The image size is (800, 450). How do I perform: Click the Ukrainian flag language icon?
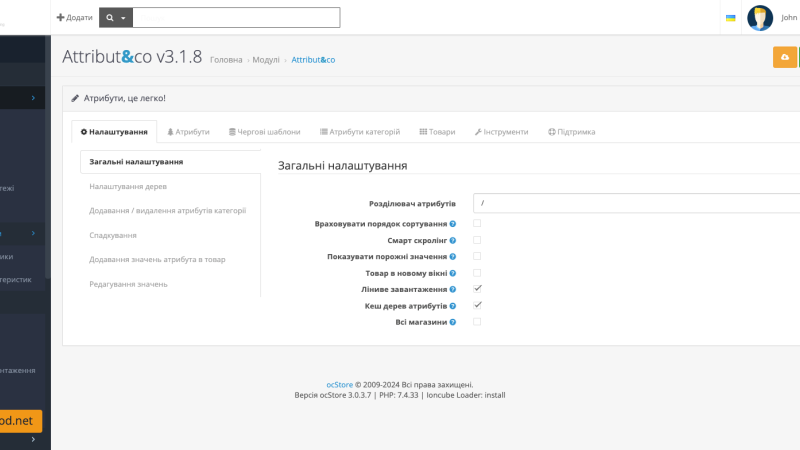pos(731,18)
